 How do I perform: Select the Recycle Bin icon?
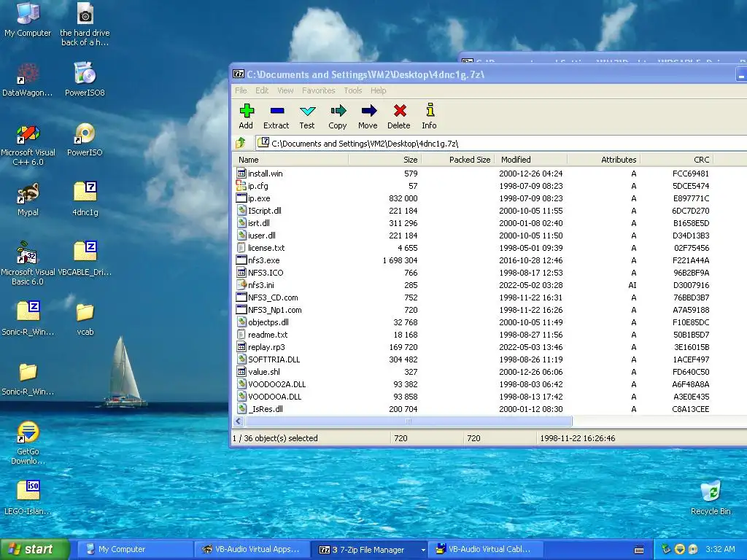tap(711, 498)
